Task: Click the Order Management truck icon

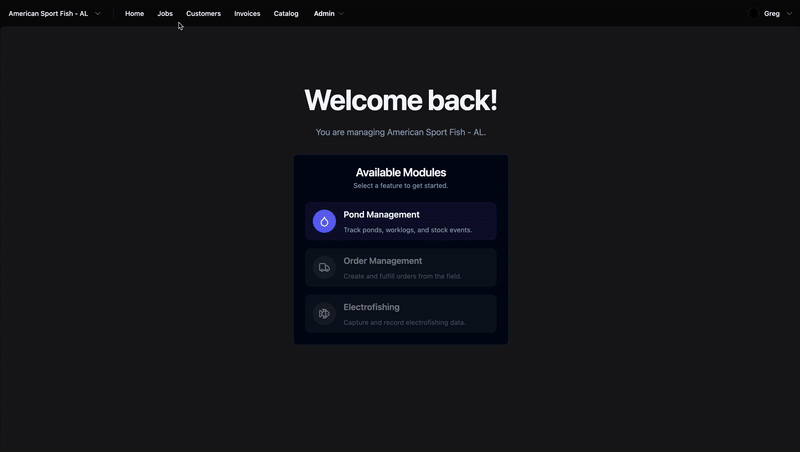Action: tap(324, 267)
